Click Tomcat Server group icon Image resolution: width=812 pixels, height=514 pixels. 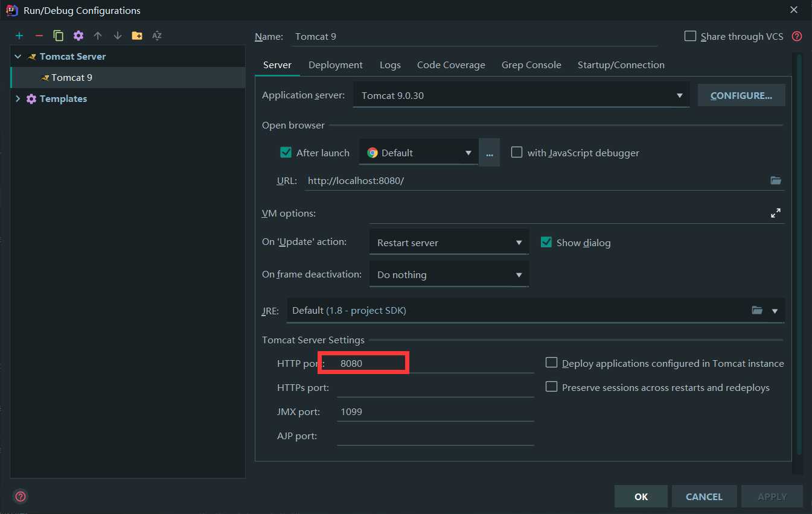point(32,57)
